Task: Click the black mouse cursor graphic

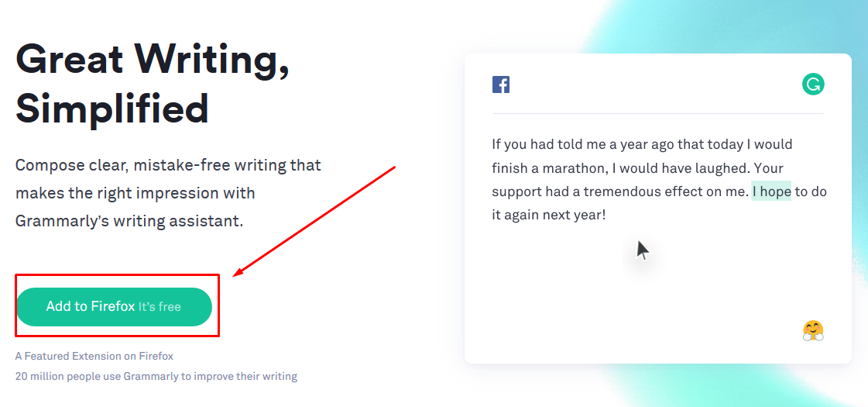Action: 642,250
